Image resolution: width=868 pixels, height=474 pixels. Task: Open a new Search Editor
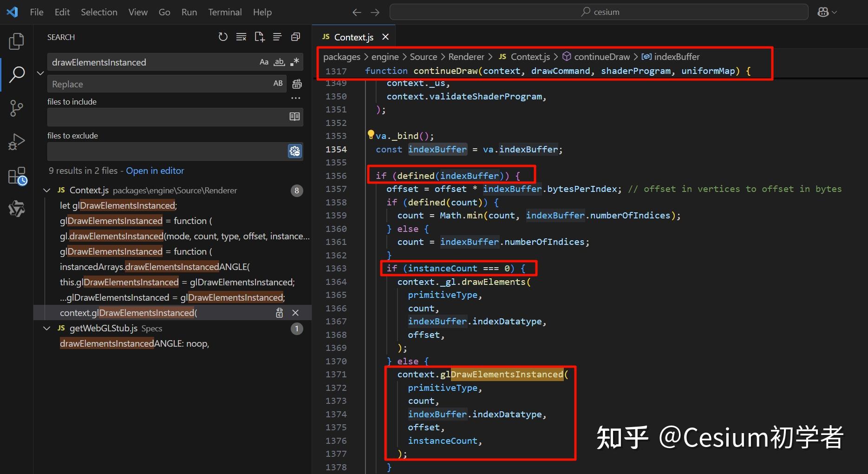(x=260, y=37)
